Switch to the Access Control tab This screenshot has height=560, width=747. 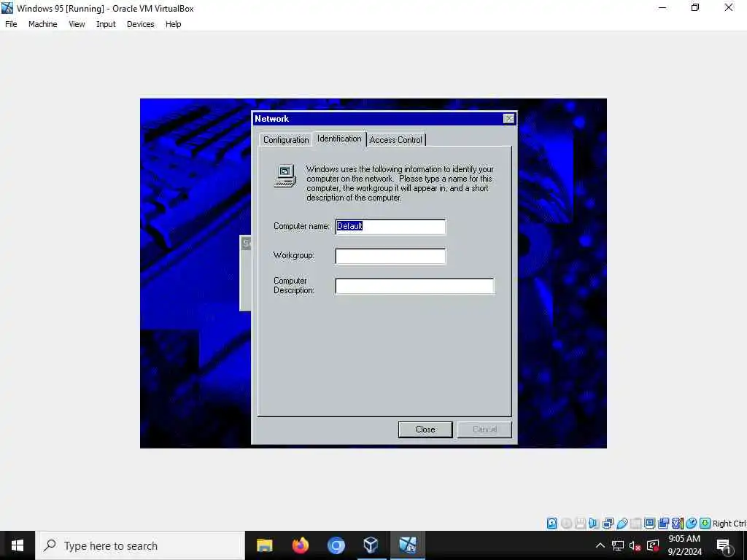(x=396, y=140)
